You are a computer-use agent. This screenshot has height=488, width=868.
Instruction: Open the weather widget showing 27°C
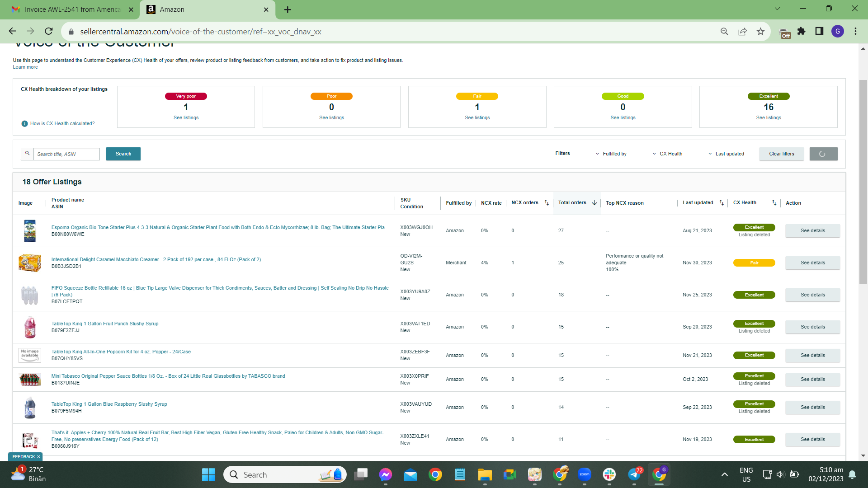tap(28, 474)
